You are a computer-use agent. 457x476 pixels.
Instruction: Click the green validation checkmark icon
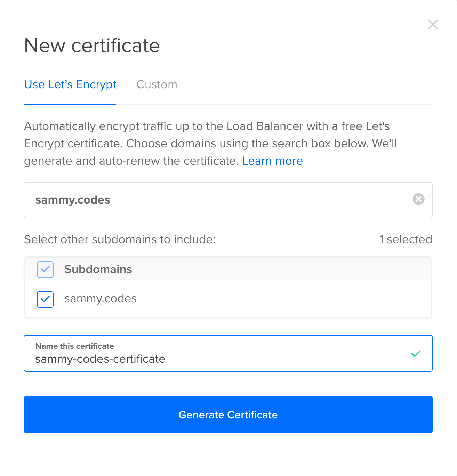[416, 354]
